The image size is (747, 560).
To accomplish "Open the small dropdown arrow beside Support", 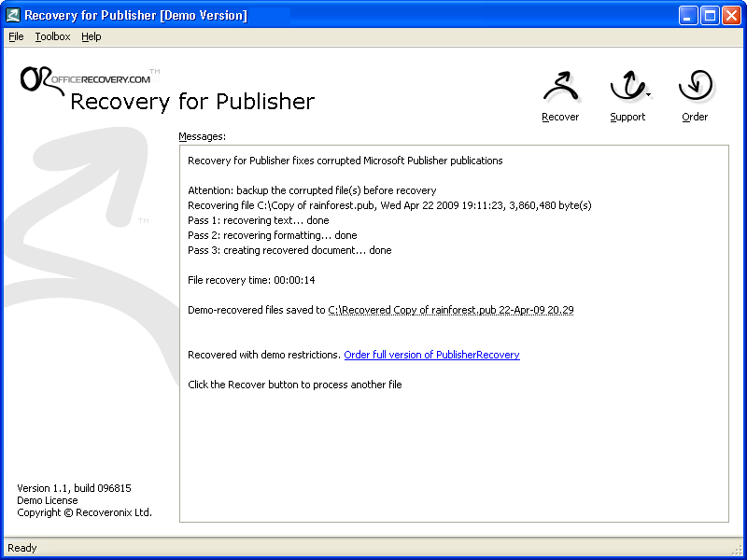I will click(x=648, y=95).
